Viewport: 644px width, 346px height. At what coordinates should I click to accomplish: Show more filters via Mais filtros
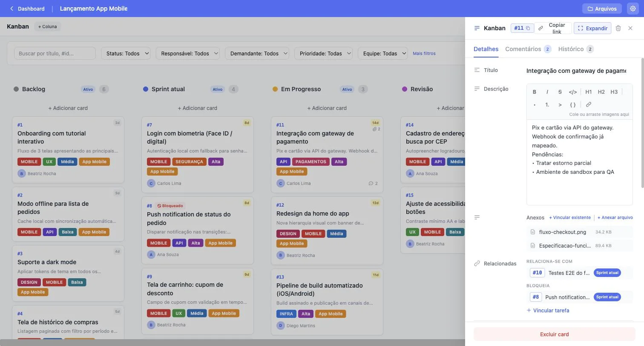(x=424, y=53)
